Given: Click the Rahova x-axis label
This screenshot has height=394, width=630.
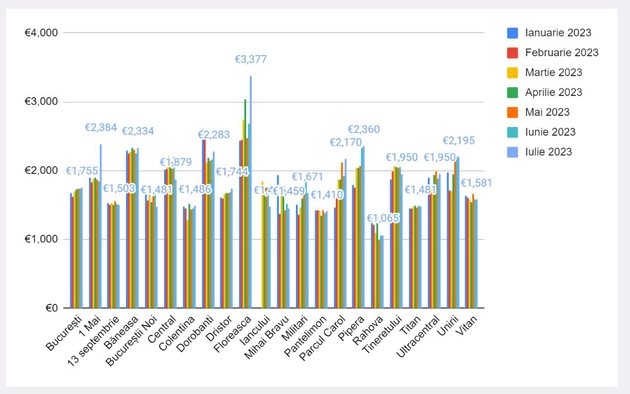Looking at the screenshot, I should click(368, 331).
